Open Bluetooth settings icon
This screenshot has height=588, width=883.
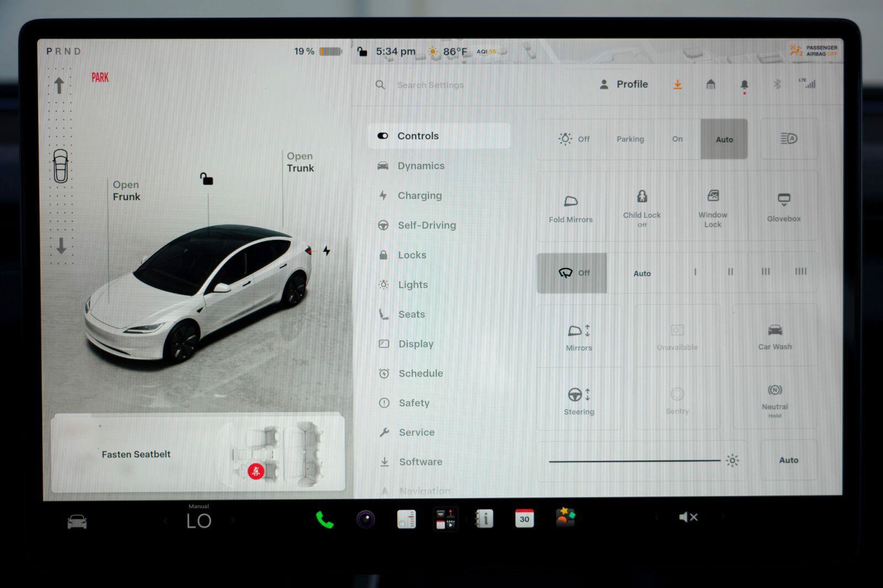pos(777,84)
